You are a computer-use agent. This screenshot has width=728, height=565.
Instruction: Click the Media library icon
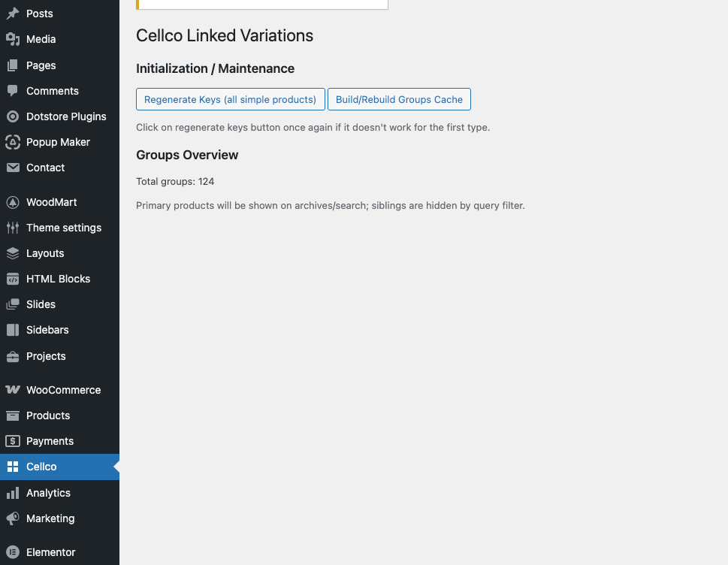(13, 40)
